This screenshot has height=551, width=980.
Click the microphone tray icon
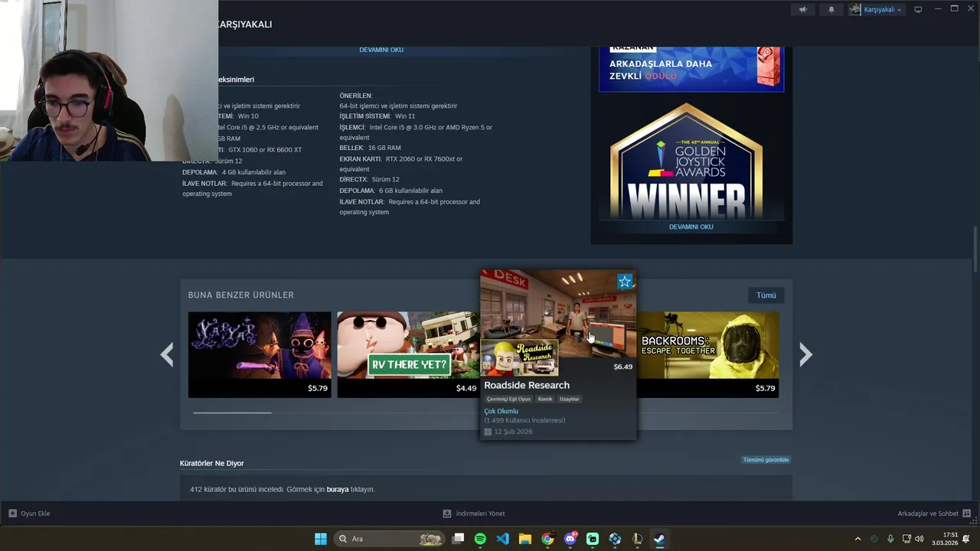[890, 539]
